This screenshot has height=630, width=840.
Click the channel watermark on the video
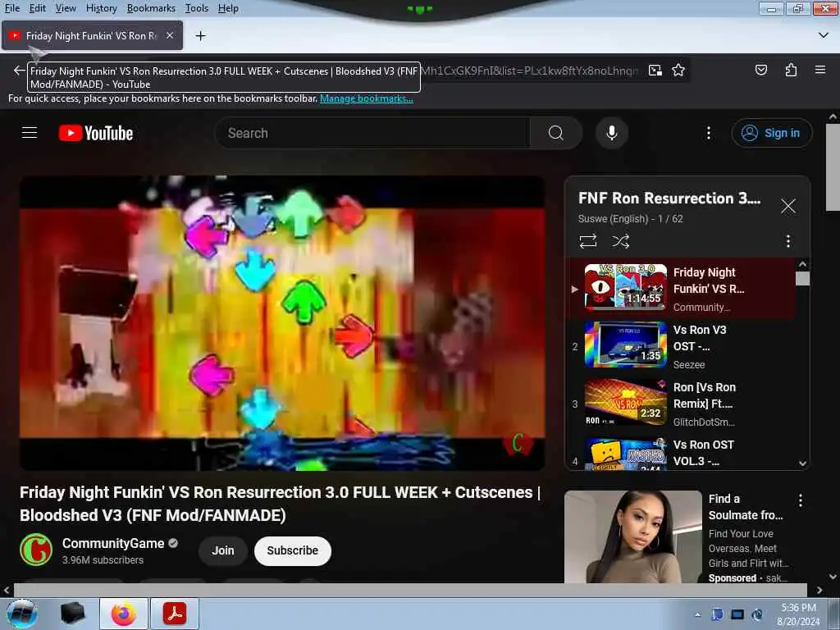[x=518, y=443]
